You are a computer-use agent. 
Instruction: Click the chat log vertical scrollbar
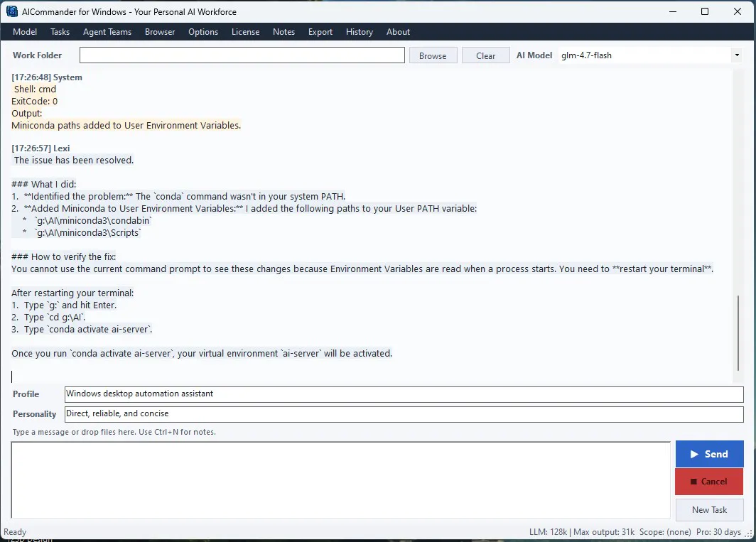click(738, 332)
